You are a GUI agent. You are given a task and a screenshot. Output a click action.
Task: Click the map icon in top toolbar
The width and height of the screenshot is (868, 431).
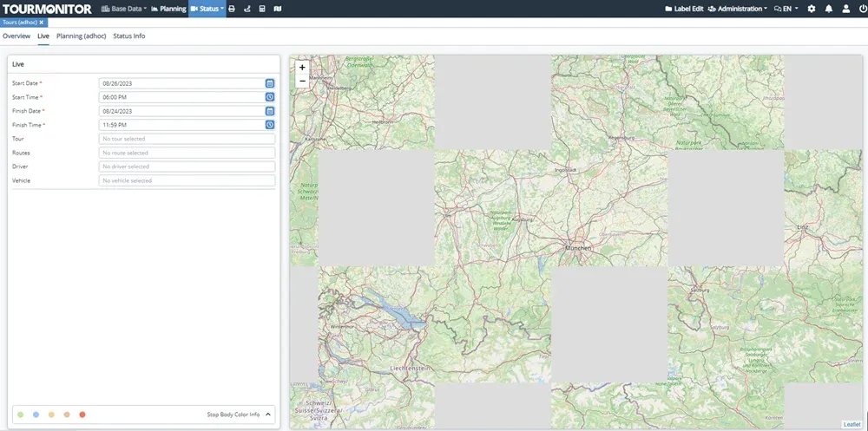[x=277, y=9]
